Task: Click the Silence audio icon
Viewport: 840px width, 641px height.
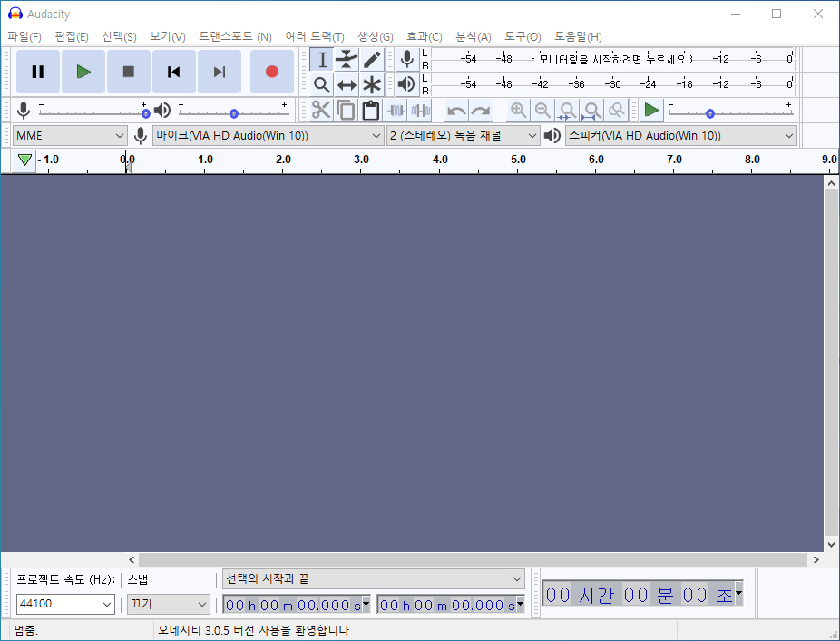Action: [x=421, y=111]
